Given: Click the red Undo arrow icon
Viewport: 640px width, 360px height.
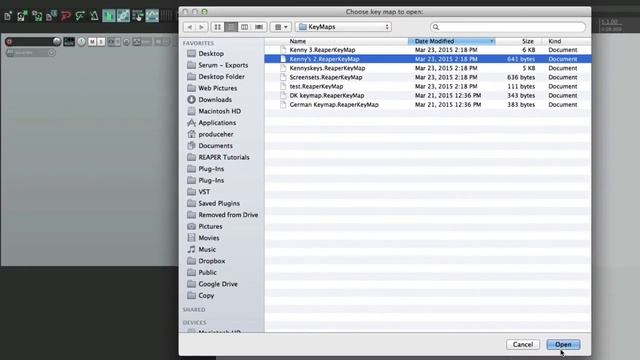Looking at the screenshot, I should (x=66, y=16).
